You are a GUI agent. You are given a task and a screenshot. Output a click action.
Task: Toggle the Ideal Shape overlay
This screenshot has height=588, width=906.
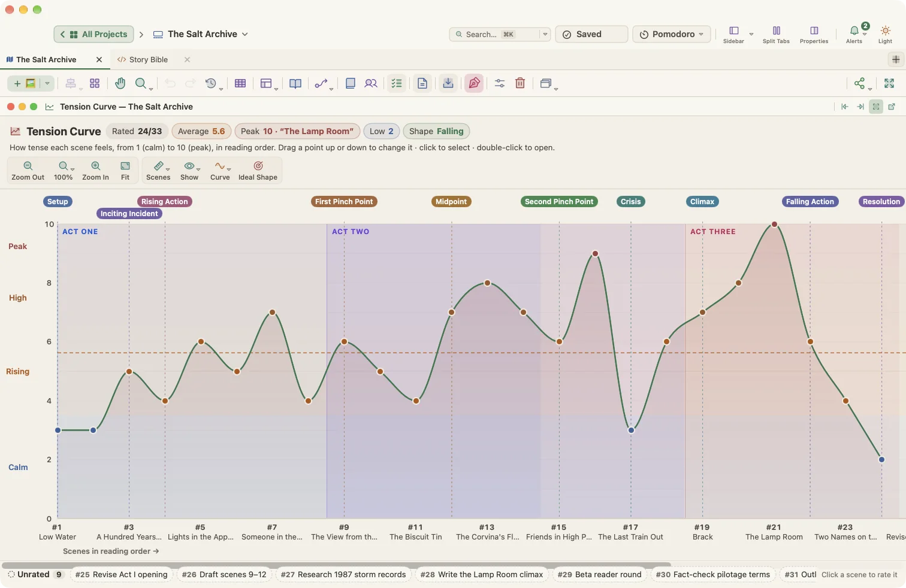(258, 171)
